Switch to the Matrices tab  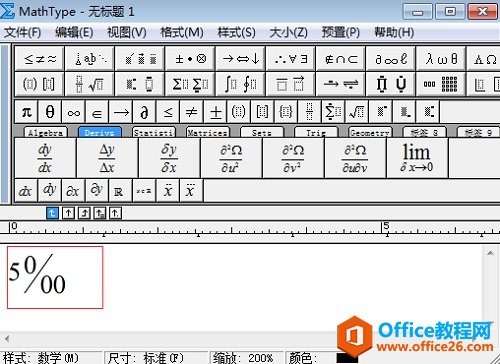pos(208,133)
